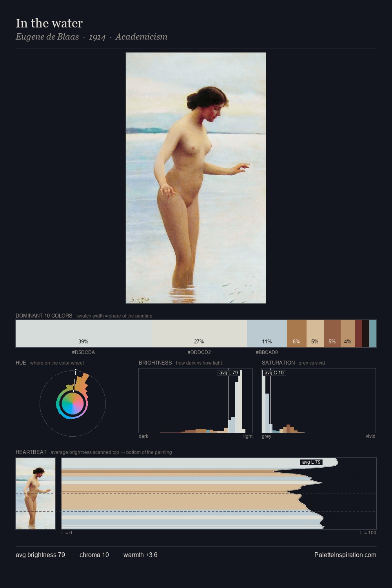Click the "L = 0" axis label

67,533
